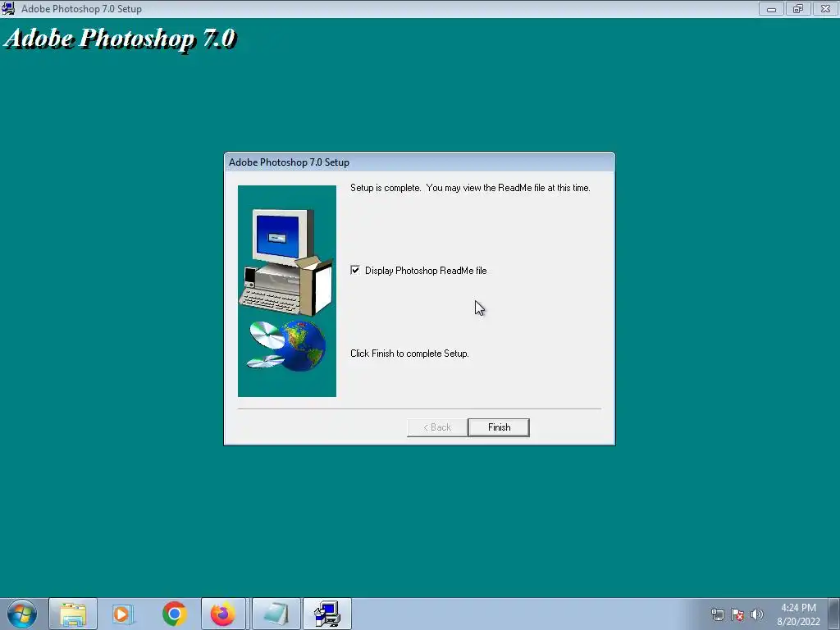Click the disabled Back button

coord(437,427)
